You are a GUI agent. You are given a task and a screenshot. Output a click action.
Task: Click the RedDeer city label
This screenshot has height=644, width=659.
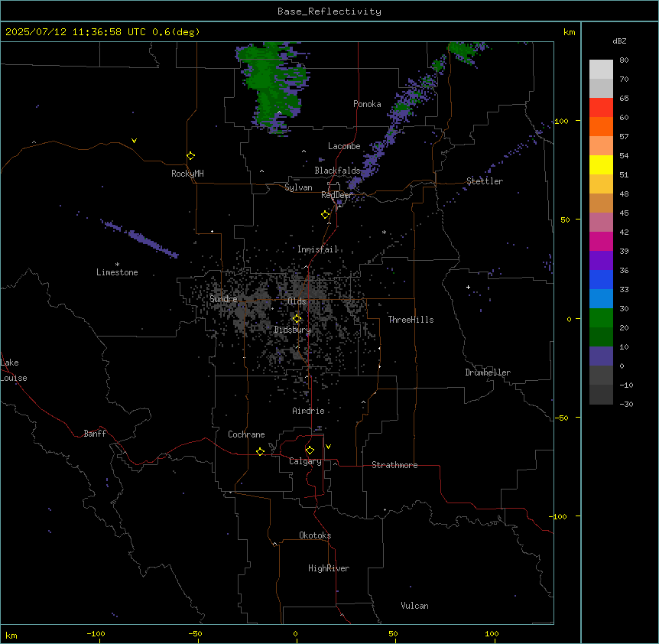[x=336, y=195]
